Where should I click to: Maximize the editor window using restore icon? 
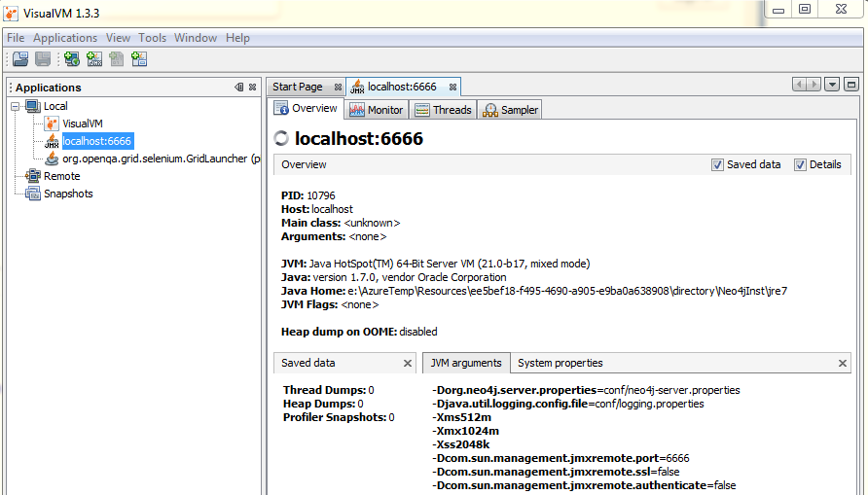coord(851,85)
